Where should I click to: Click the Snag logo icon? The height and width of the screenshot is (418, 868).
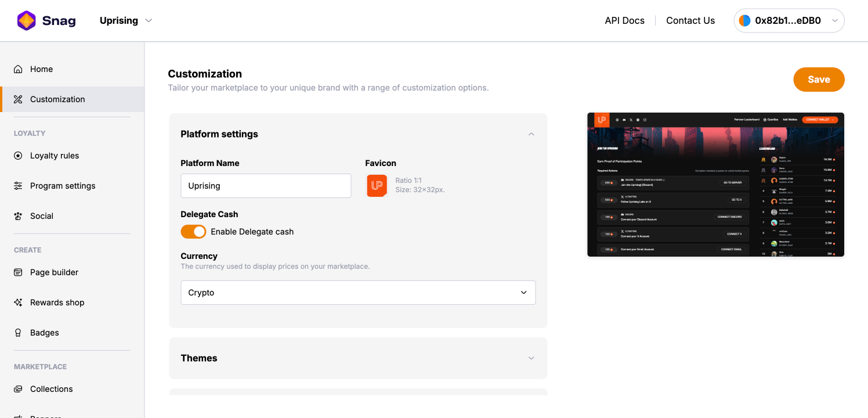pos(27,21)
